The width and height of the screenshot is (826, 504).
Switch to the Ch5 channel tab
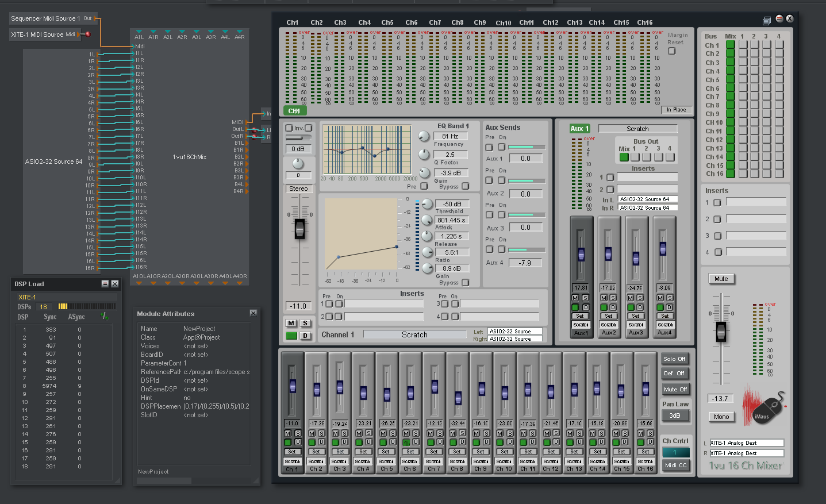(x=387, y=22)
